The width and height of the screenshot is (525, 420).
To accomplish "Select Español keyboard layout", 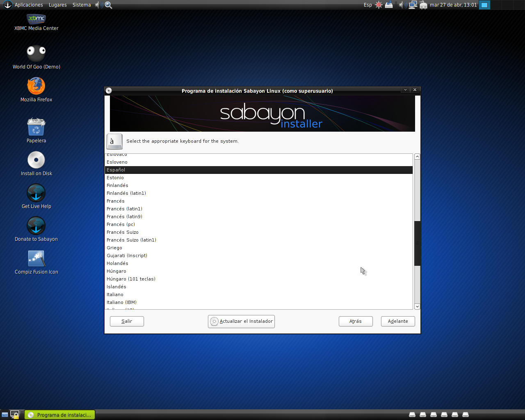I will tap(259, 170).
